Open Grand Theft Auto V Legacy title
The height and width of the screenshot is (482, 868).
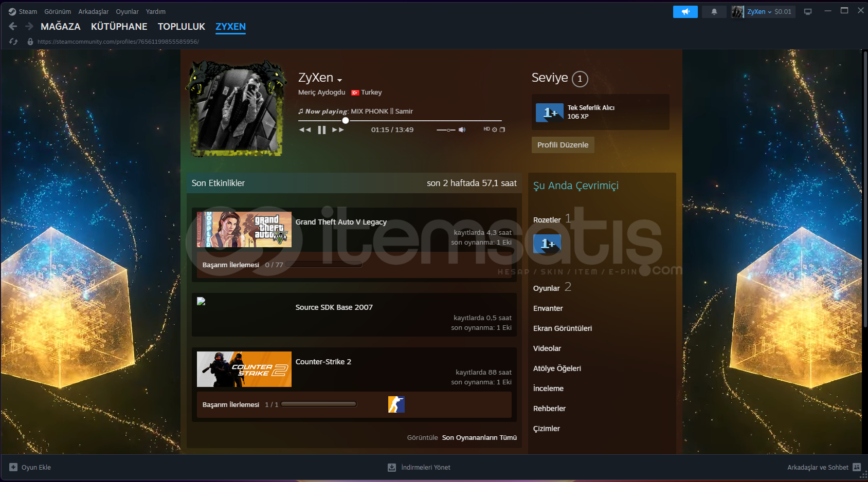pos(341,222)
